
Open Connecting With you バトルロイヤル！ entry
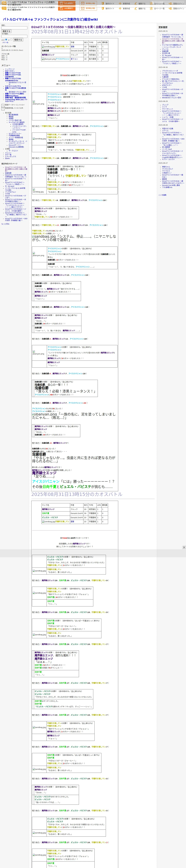point(16,100)
